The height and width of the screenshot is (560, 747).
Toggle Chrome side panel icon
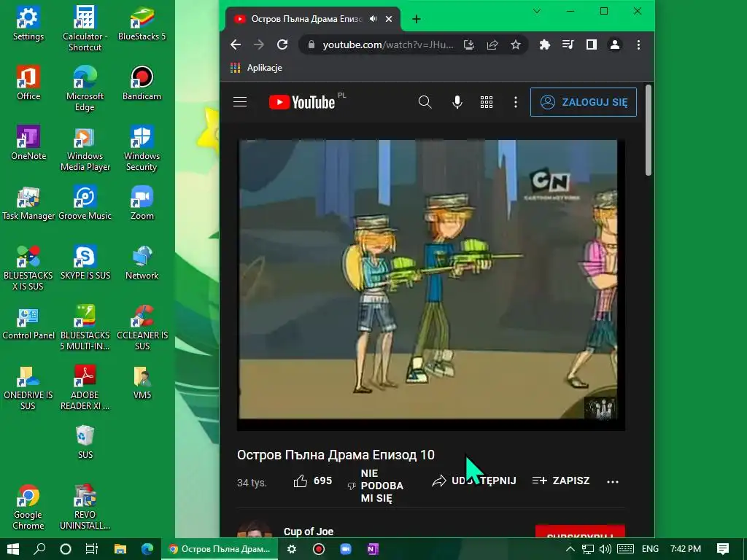(591, 44)
